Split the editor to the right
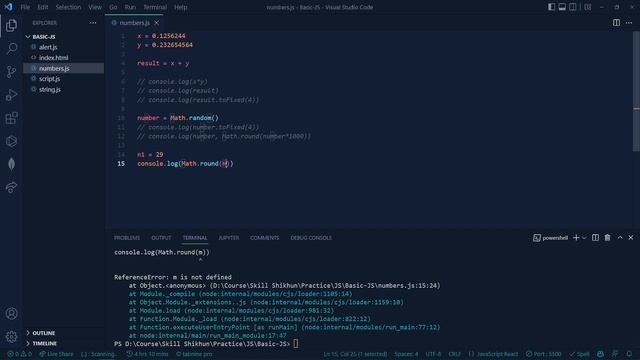Screen dimensions: 640x360 (616, 23)
